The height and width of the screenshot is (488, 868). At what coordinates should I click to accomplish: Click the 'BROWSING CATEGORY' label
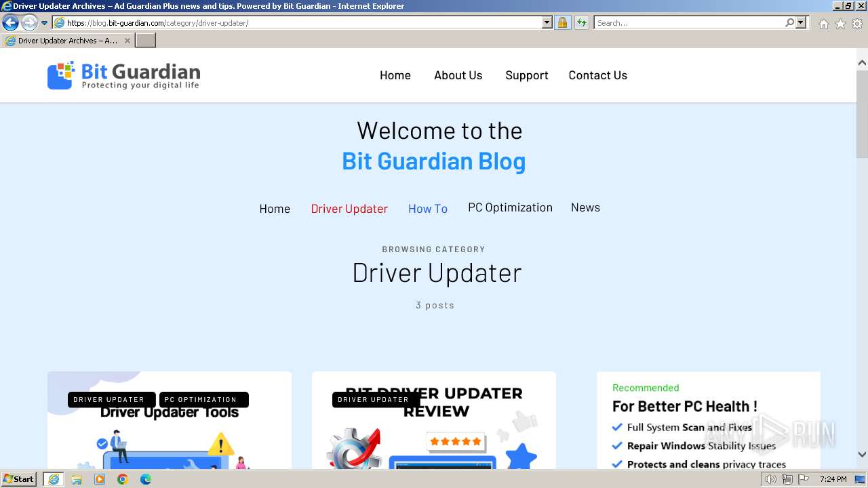[x=434, y=249]
